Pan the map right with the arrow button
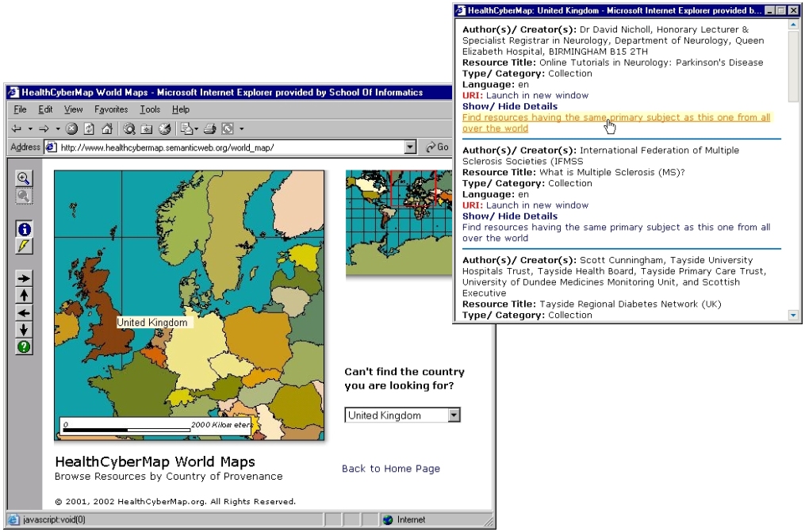The image size is (805, 532). point(24,278)
